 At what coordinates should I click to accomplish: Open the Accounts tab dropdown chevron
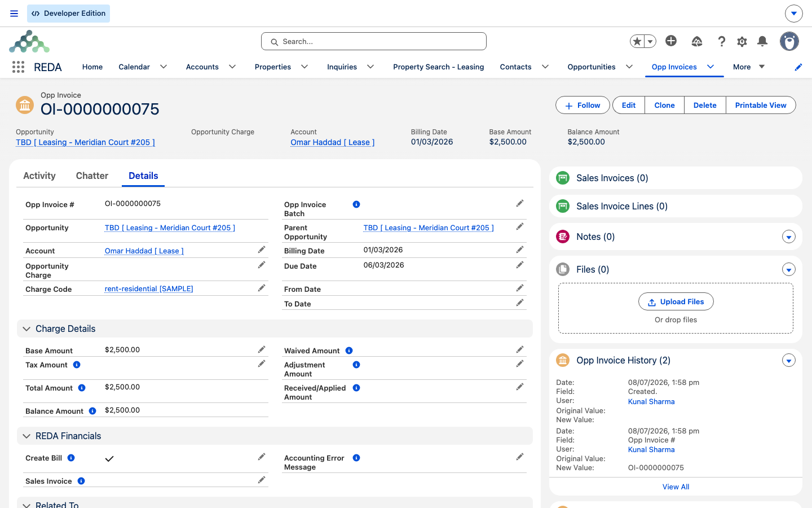[232, 67]
